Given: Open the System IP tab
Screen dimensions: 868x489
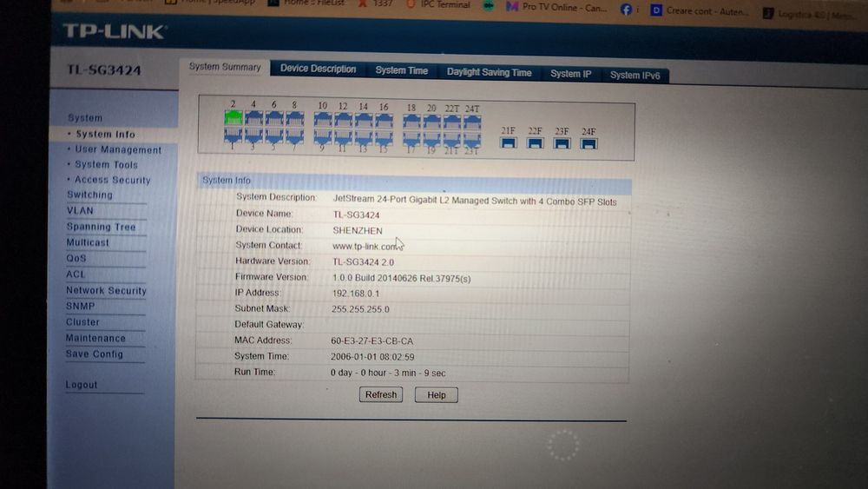Looking at the screenshot, I should tap(571, 74).
